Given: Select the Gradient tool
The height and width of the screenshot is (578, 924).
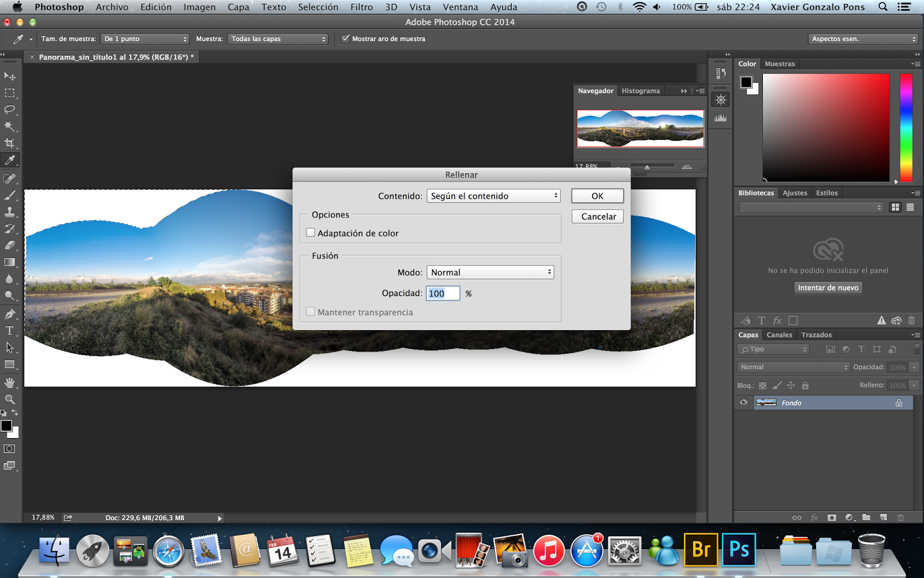Looking at the screenshot, I should [x=10, y=262].
